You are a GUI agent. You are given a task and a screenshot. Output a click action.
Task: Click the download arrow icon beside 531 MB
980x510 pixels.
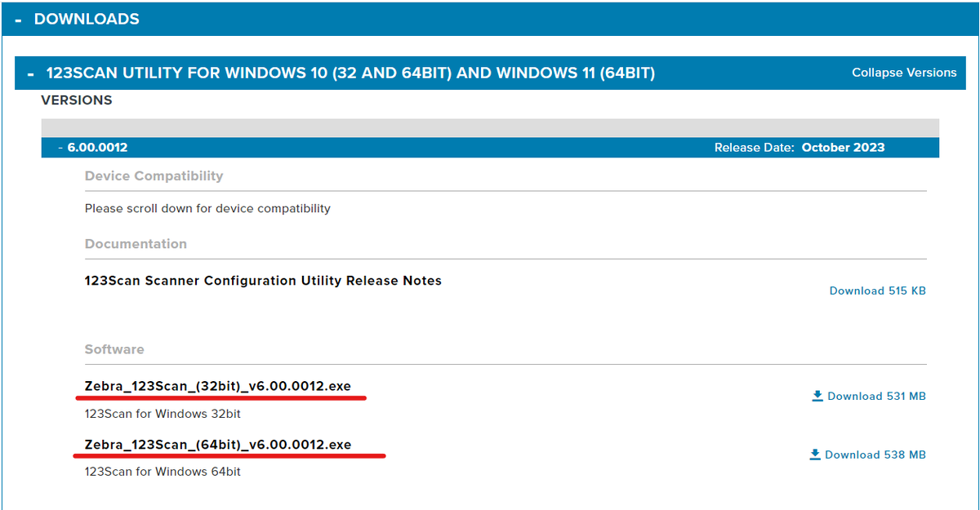coord(817,396)
